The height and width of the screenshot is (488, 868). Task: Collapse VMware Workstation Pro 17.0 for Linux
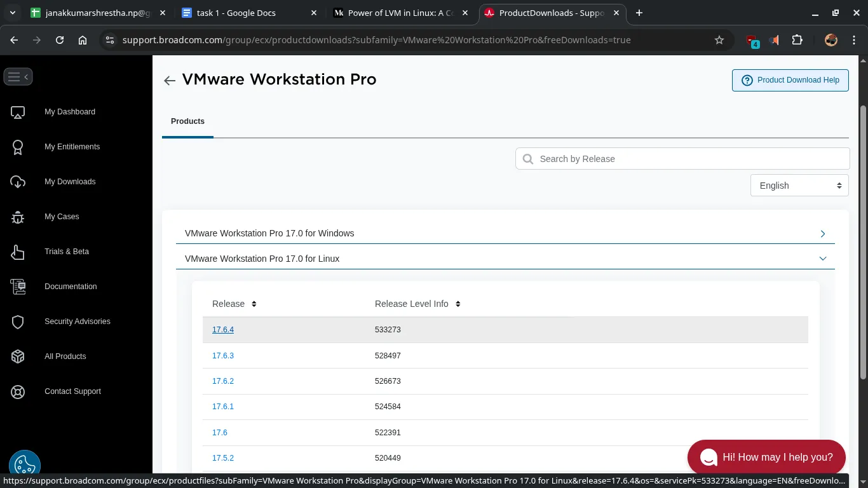tap(822, 259)
